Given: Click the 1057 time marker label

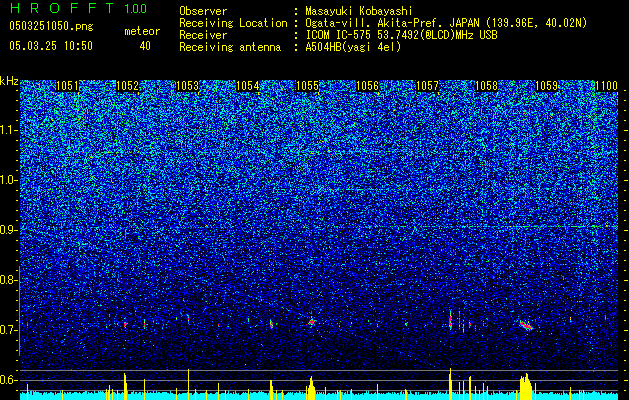Looking at the screenshot, I should (x=427, y=86).
